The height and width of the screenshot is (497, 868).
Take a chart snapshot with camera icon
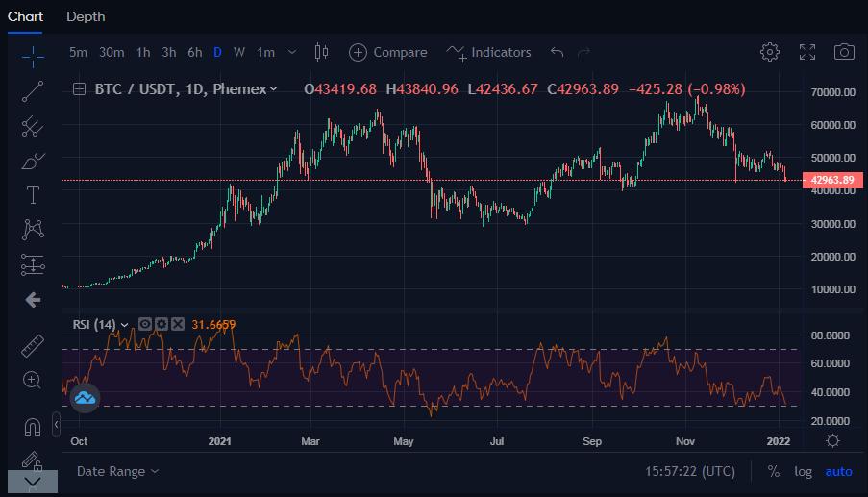844,52
